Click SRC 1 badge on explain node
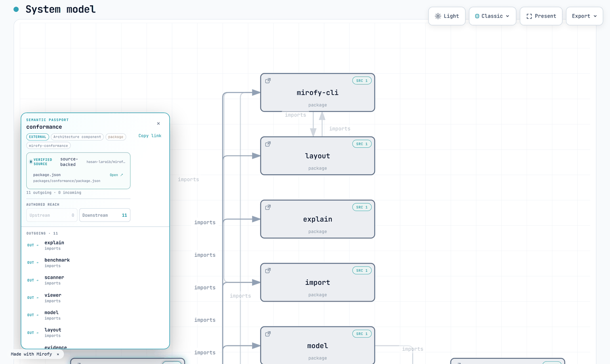Screen dimensions: 610x364 tap(362, 207)
